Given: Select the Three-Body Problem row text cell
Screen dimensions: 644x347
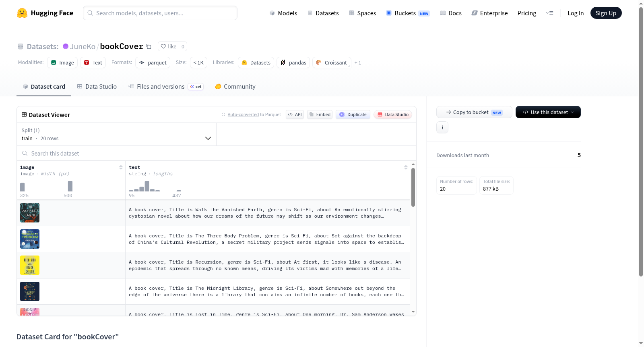Looking at the screenshot, I should pyautogui.click(x=268, y=239).
